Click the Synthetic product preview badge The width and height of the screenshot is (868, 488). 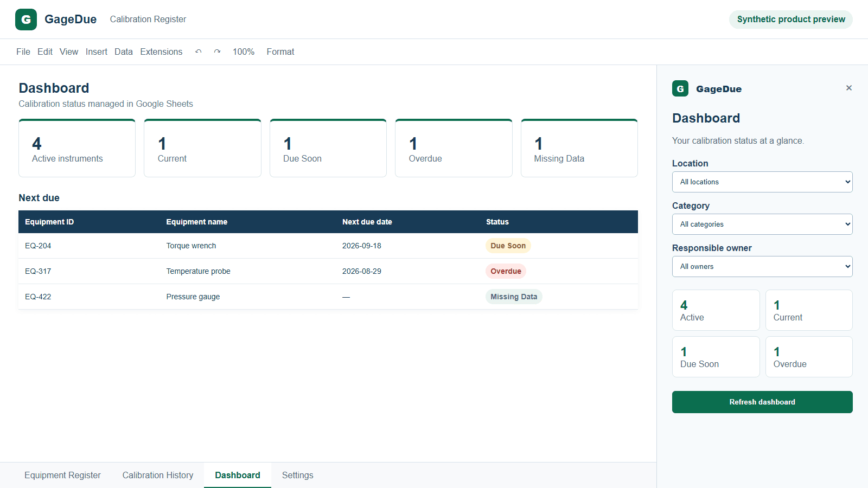coord(791,20)
